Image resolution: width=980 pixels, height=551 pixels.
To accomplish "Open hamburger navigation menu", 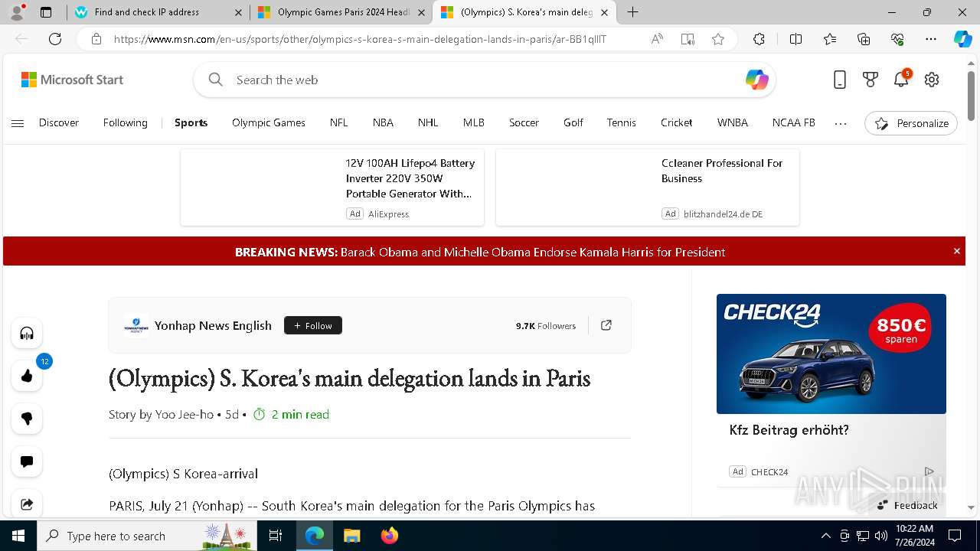I will (18, 123).
